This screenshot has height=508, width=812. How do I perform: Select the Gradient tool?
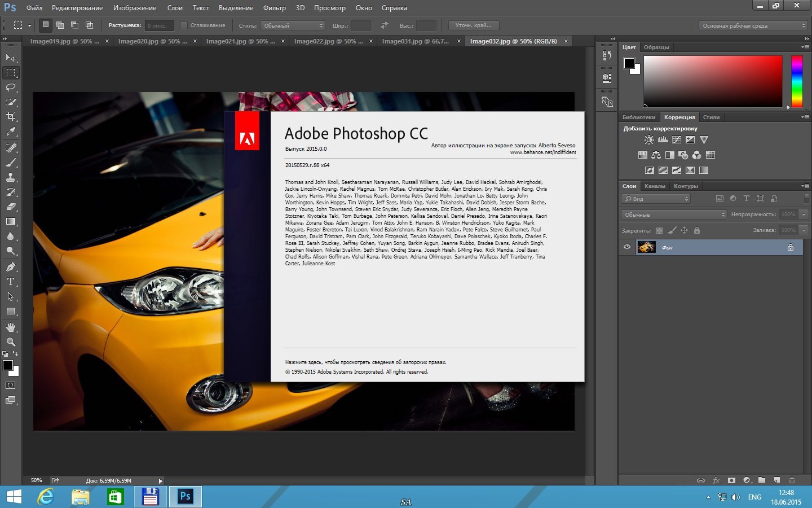pyautogui.click(x=11, y=221)
